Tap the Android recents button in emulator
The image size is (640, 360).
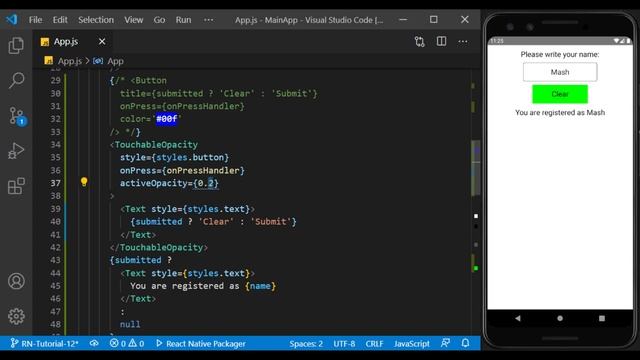[602, 318]
